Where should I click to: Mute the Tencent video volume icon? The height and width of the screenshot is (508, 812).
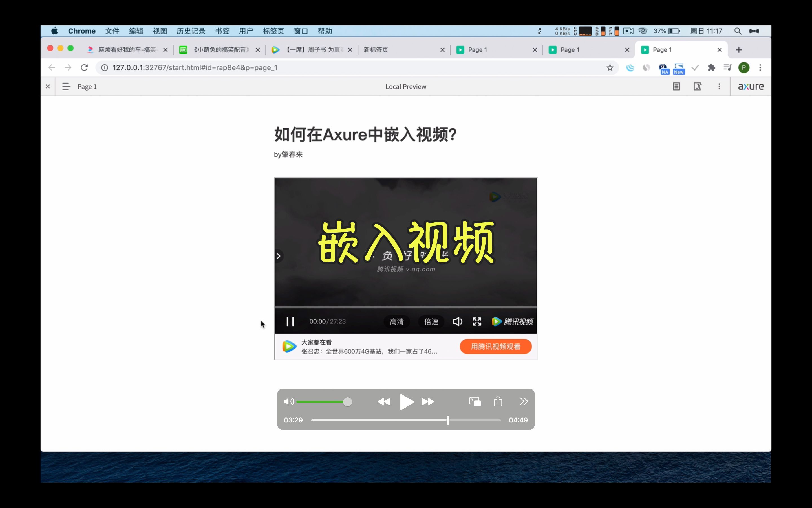(458, 321)
